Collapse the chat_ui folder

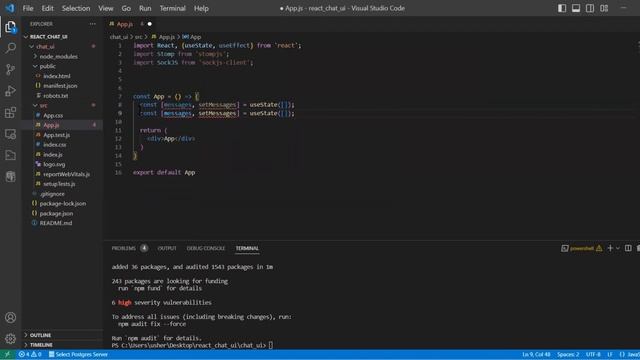[x=45, y=47]
